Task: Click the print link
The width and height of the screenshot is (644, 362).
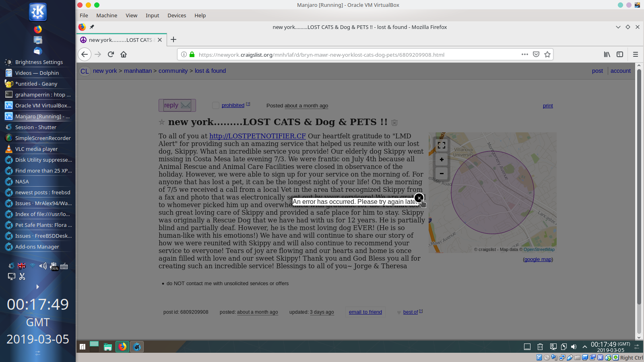Action: [548, 106]
